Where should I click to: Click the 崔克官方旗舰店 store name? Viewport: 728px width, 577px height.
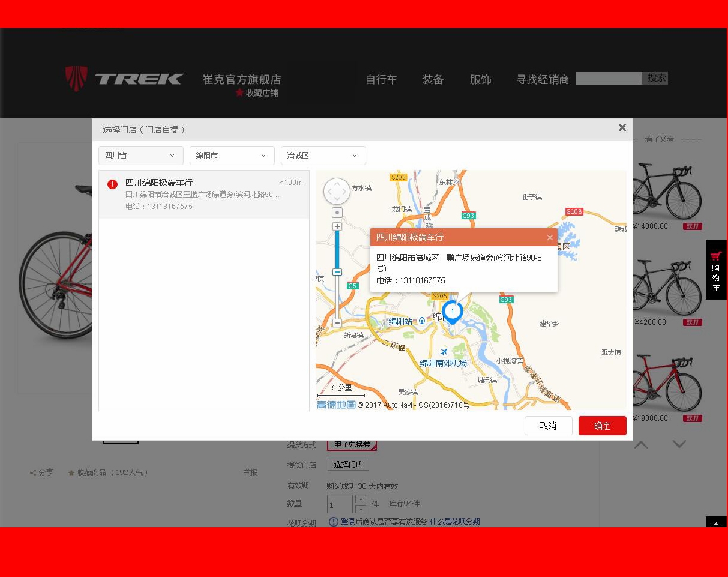(242, 79)
